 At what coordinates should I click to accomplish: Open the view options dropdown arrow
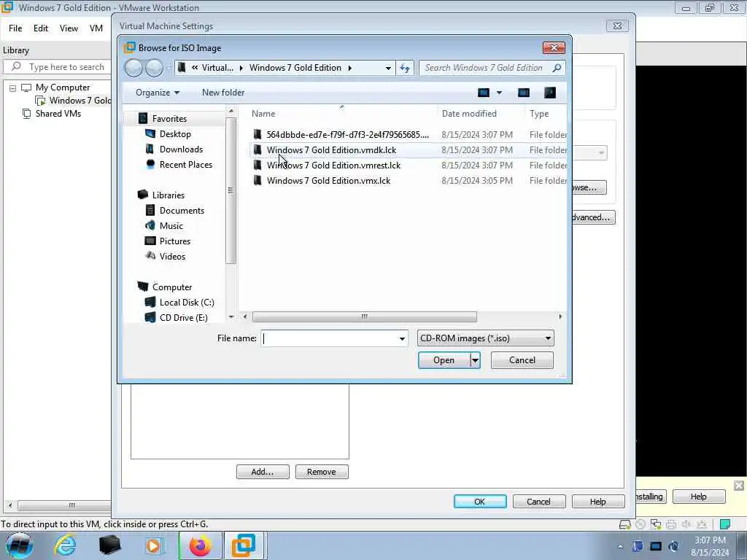pyautogui.click(x=499, y=93)
